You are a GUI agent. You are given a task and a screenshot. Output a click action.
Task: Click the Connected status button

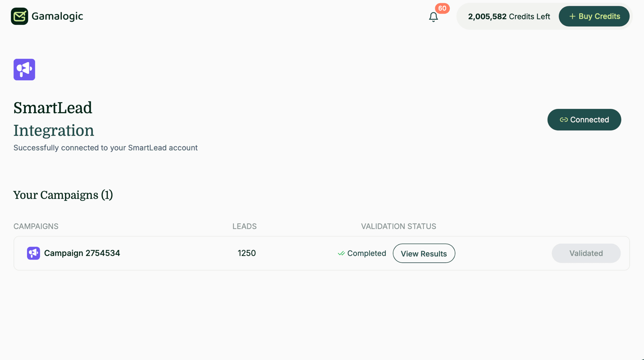tap(584, 120)
